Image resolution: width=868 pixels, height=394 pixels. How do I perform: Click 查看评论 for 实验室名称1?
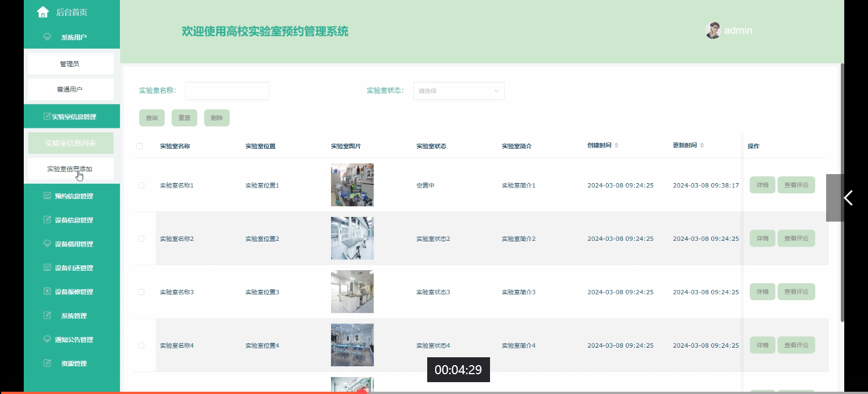pos(796,185)
